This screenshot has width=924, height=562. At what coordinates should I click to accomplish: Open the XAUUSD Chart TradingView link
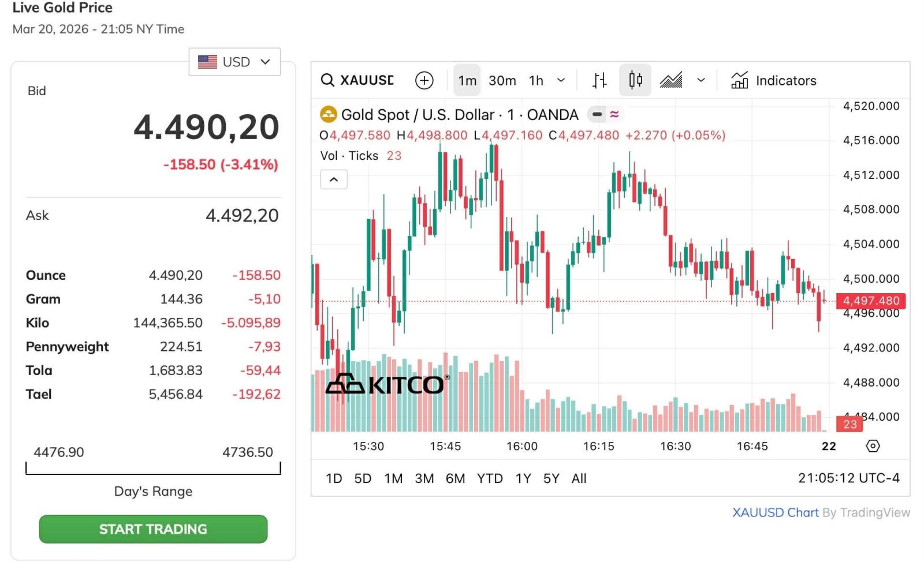(x=775, y=512)
